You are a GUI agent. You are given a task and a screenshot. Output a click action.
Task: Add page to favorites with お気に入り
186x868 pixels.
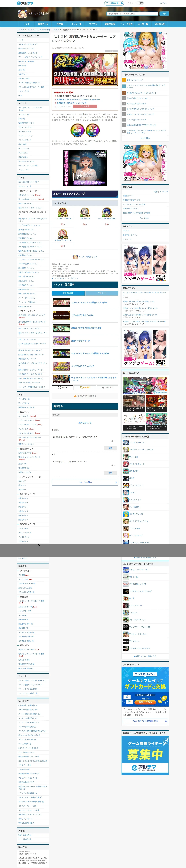[108, 388]
